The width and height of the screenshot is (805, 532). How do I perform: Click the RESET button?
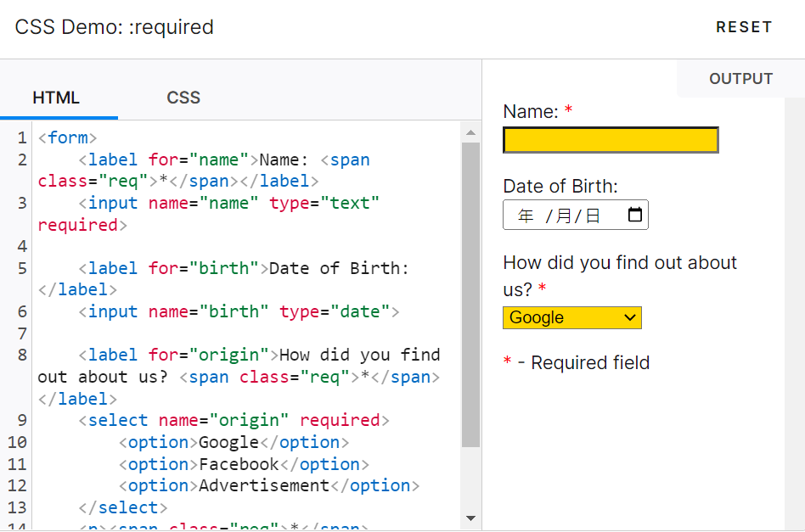point(744,27)
